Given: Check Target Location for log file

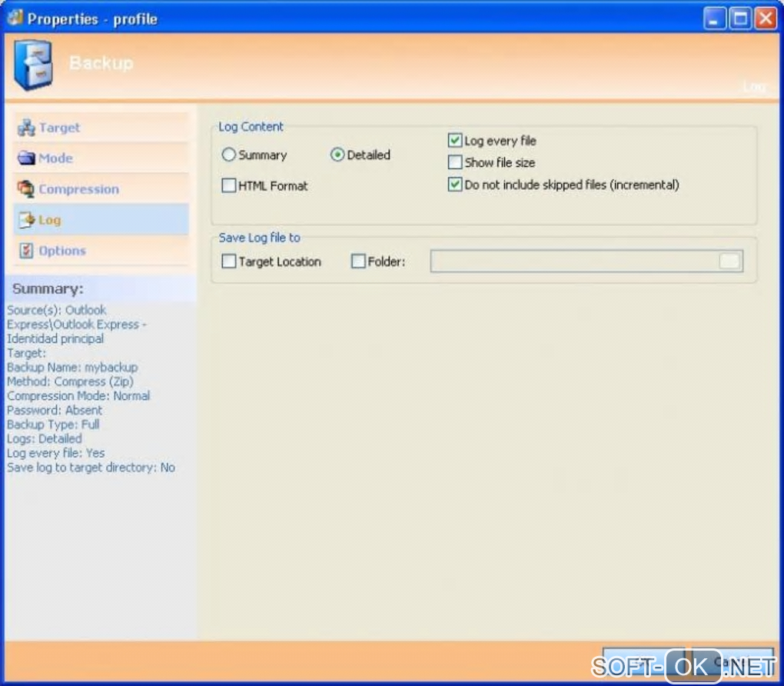Looking at the screenshot, I should pos(228,261).
